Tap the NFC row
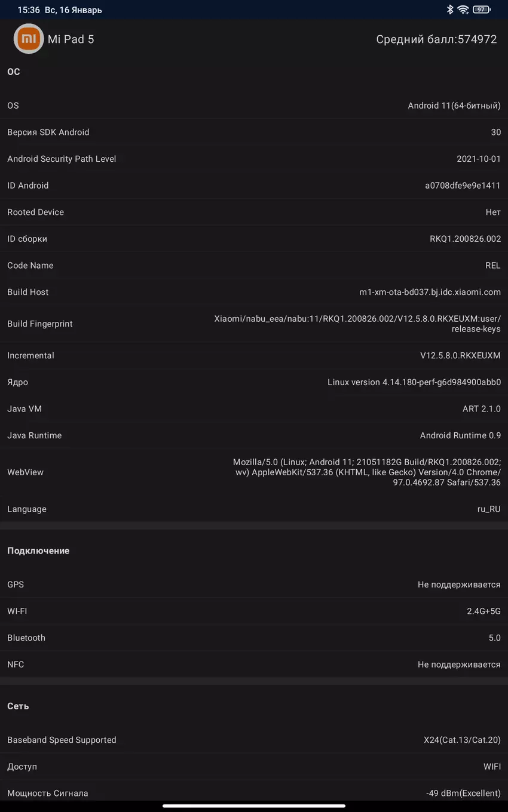The image size is (508, 812). 254,665
